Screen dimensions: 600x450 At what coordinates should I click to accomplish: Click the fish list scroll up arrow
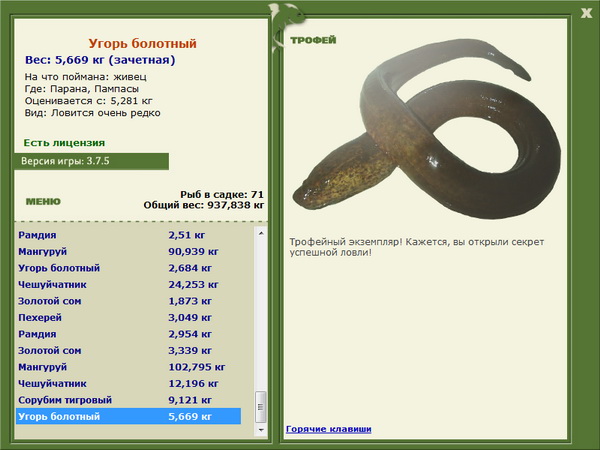point(261,233)
